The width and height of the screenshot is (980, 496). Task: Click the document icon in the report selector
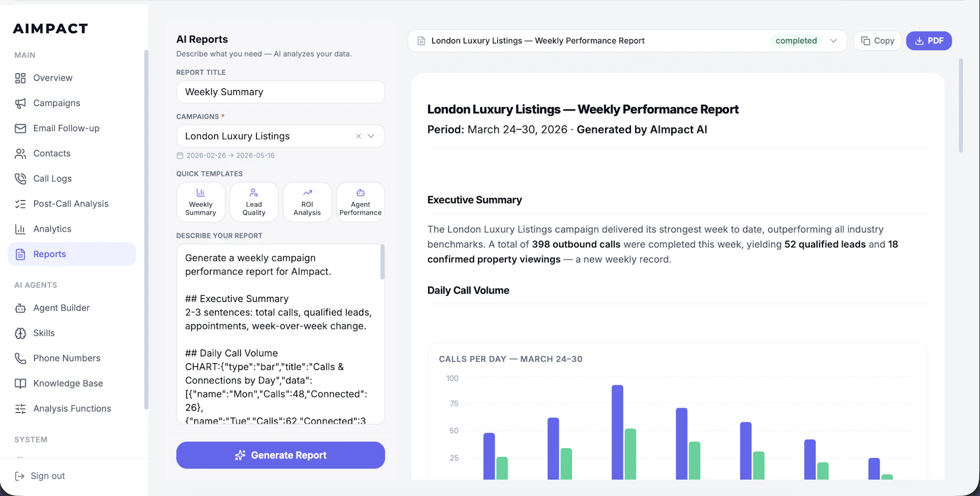(421, 41)
